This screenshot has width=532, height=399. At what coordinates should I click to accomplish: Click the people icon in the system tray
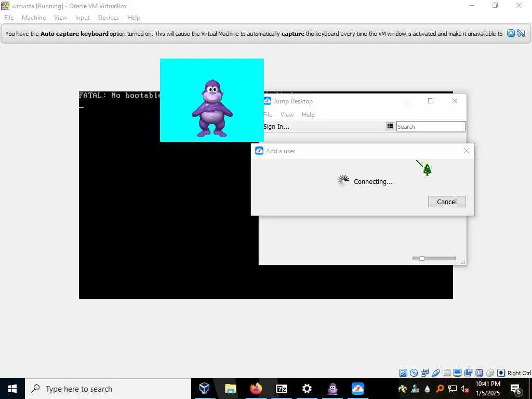coord(415,389)
